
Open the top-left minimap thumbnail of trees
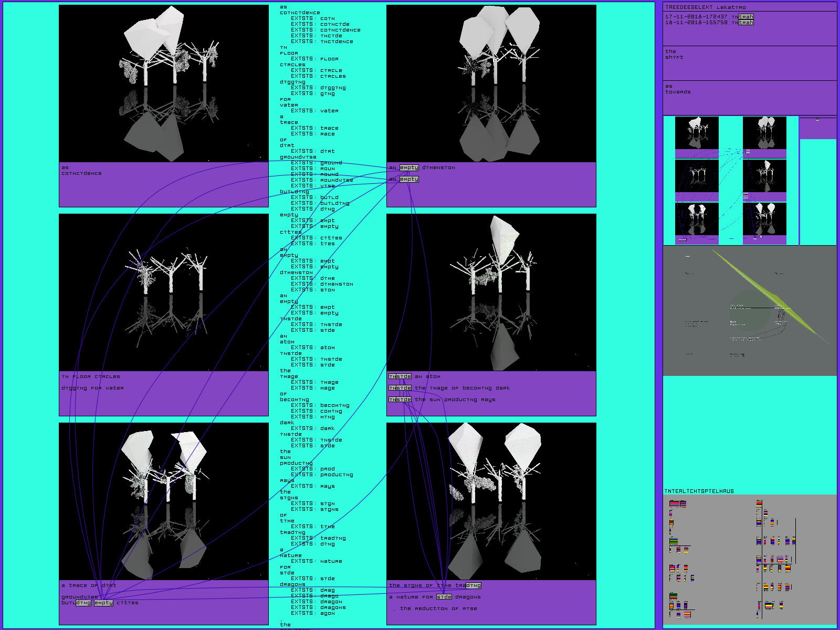click(697, 133)
